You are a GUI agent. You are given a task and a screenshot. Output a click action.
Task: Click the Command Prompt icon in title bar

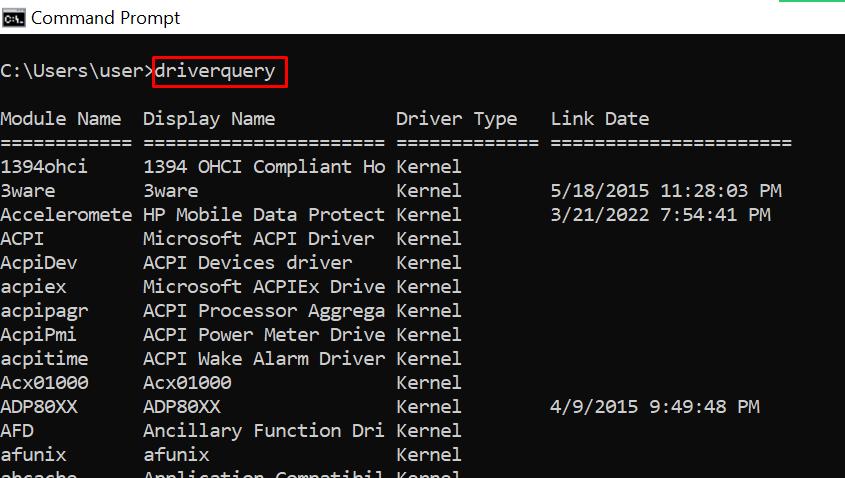tap(13, 17)
